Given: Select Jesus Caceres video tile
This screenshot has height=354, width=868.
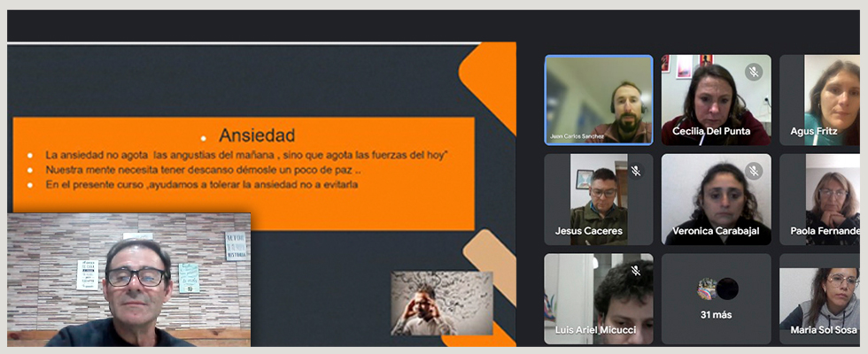Looking at the screenshot, I should [x=599, y=199].
